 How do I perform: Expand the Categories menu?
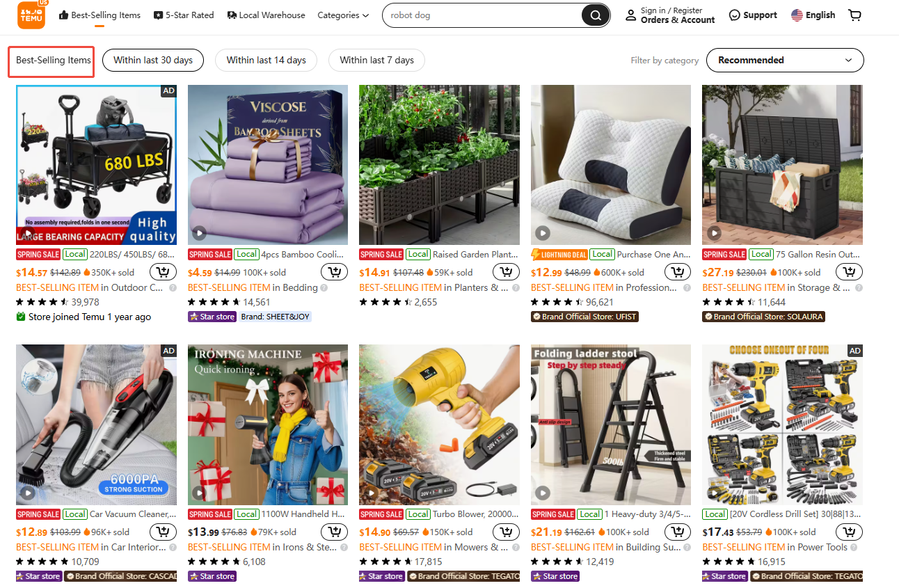(x=343, y=15)
